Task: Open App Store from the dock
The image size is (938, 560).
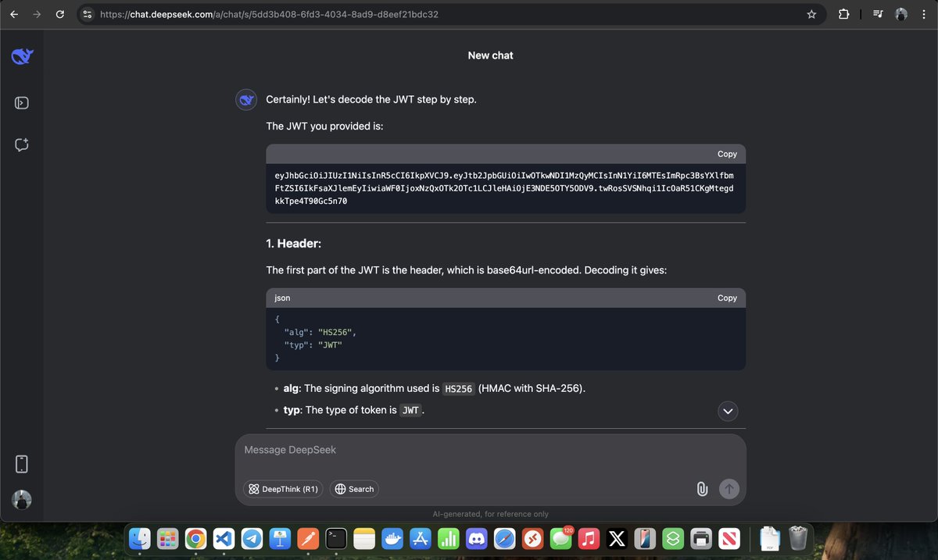Action: pos(421,538)
